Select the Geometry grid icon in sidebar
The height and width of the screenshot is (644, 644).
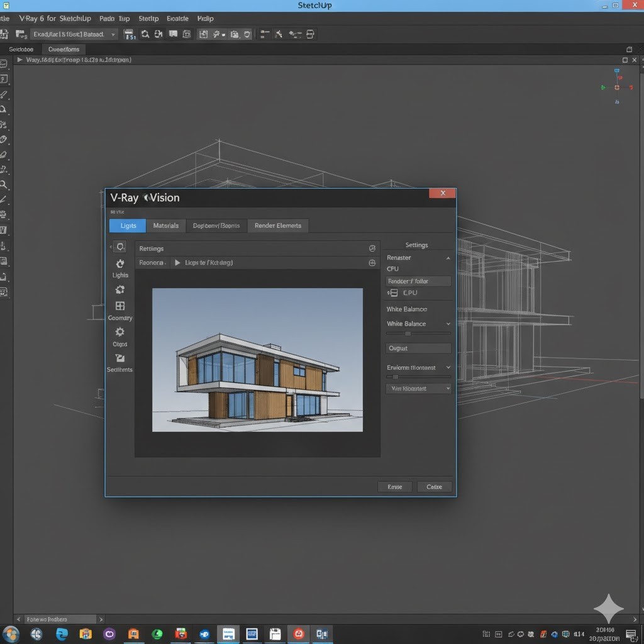pos(120,306)
